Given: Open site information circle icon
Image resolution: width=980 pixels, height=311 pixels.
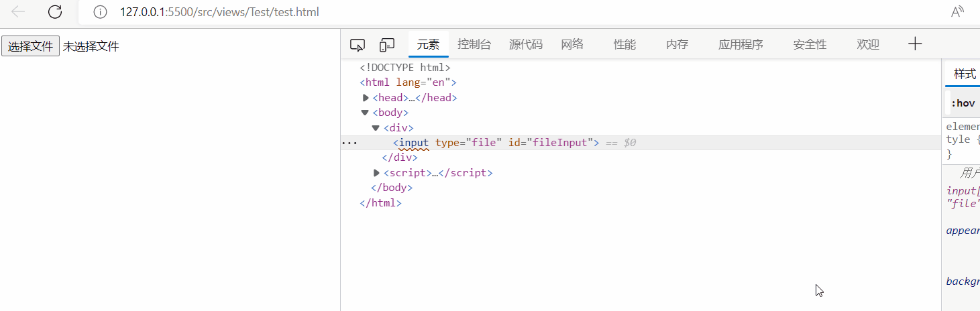Looking at the screenshot, I should 100,12.
